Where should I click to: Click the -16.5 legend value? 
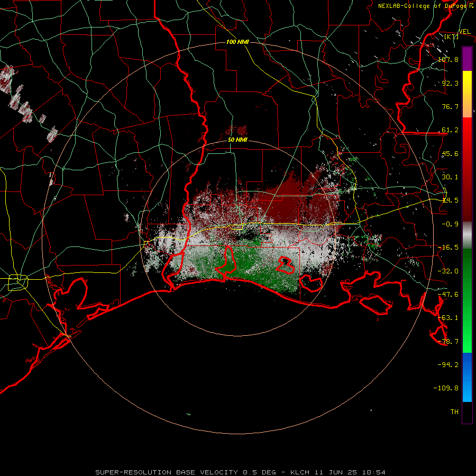pos(448,247)
